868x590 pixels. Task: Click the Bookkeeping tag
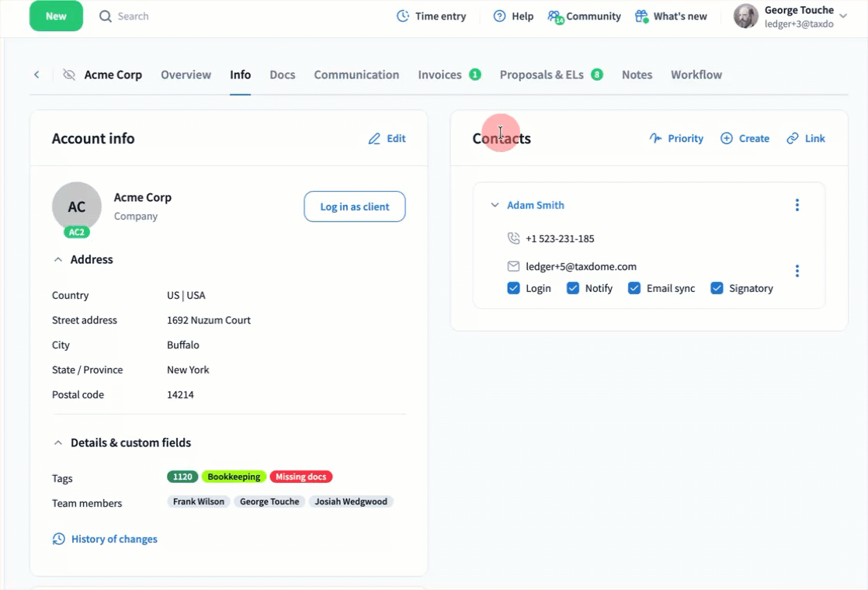[234, 477]
